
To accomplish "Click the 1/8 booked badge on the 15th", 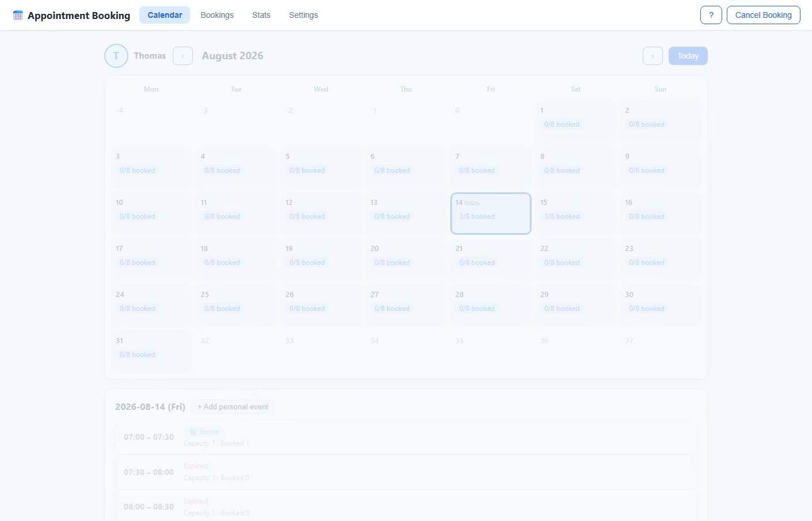I will 562,216.
